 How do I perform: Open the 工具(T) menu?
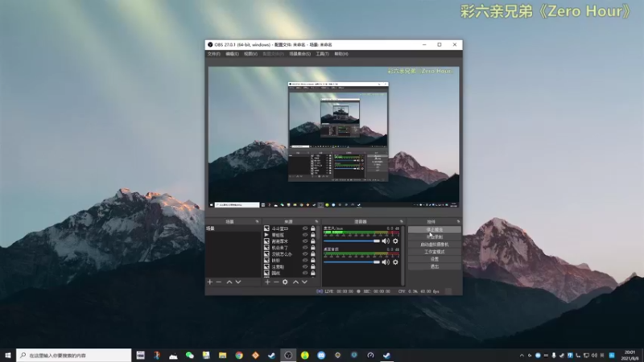tap(323, 54)
